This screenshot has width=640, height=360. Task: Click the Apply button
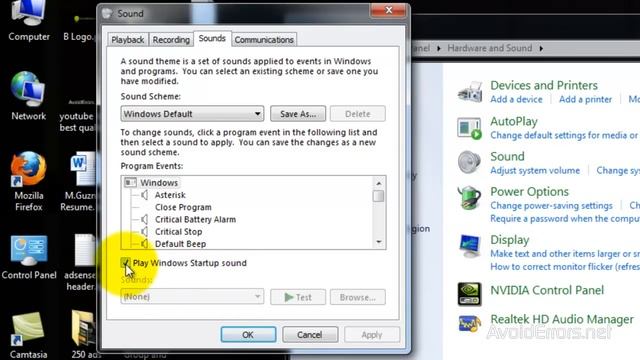point(372,335)
